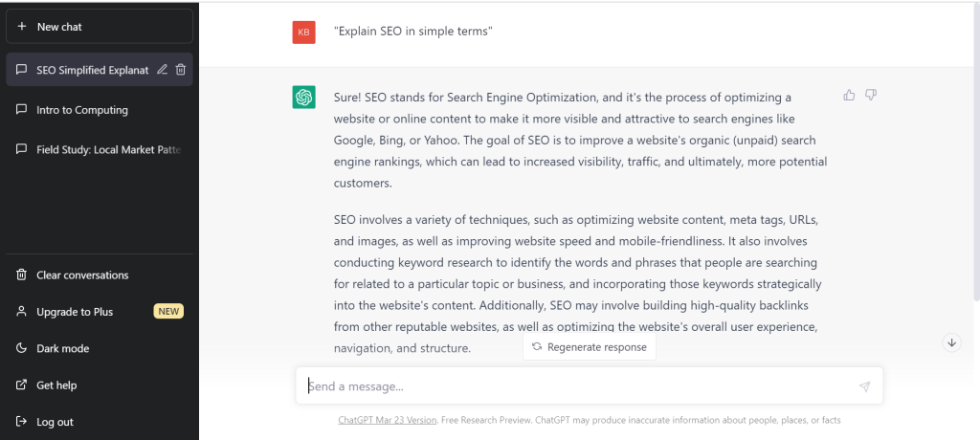The image size is (980, 440).
Task: Click Upgrade to Plus
Action: (100, 311)
